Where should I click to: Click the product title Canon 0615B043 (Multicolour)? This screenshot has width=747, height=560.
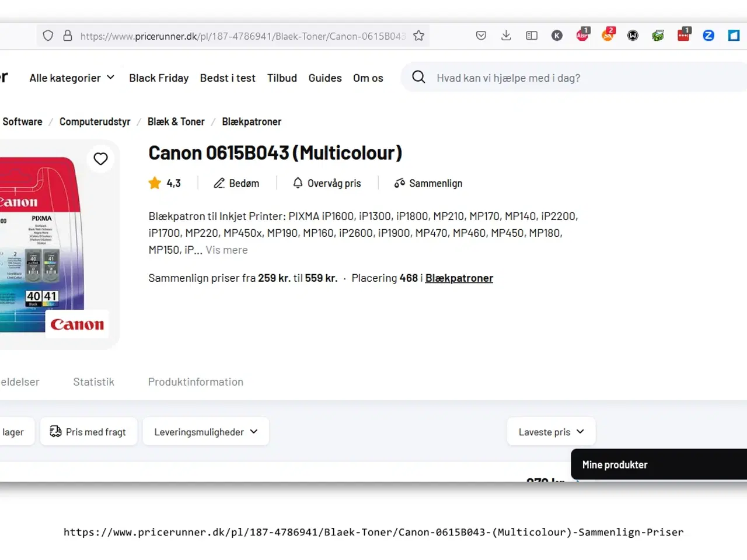(275, 153)
